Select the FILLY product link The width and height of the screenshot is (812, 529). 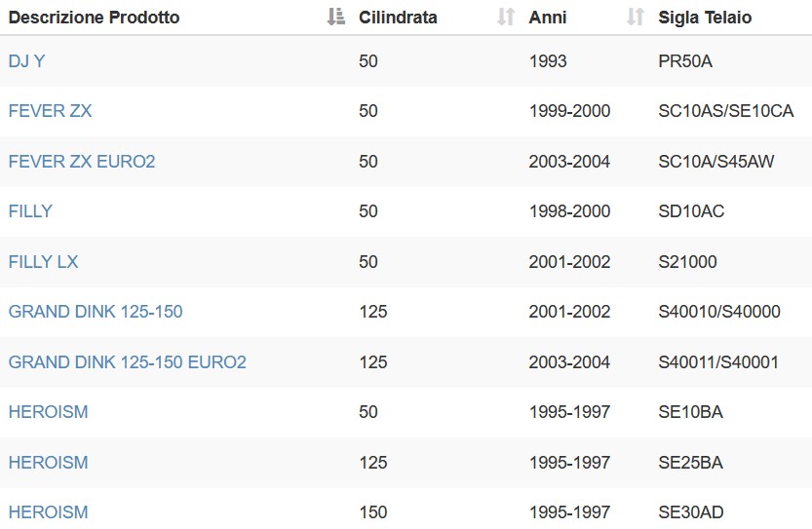[30, 211]
